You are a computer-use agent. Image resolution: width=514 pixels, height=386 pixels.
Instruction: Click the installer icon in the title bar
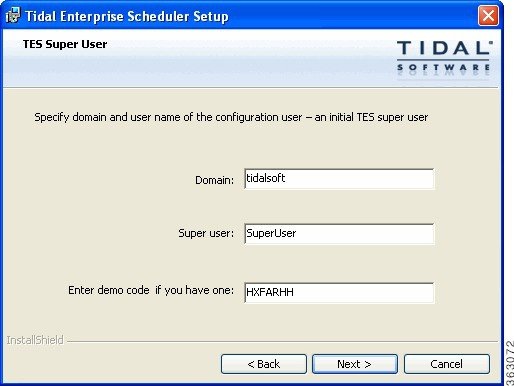[13, 16]
